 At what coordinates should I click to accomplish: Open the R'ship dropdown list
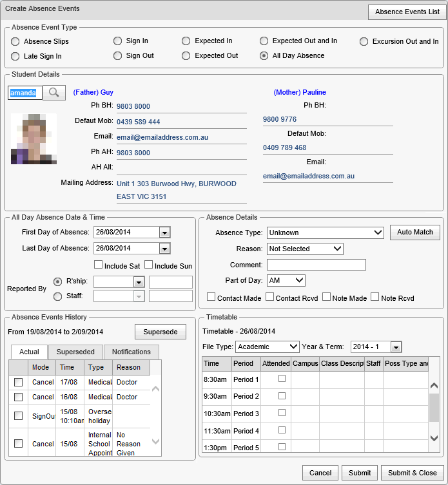(x=139, y=282)
